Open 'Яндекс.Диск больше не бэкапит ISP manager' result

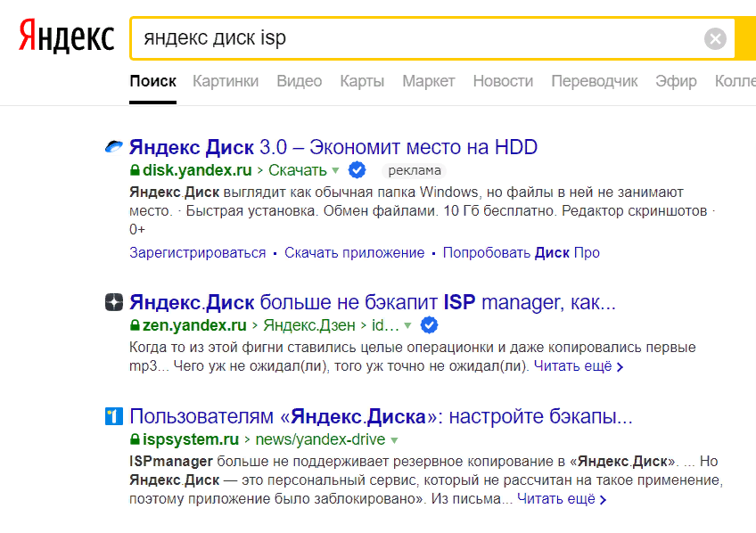[373, 302]
